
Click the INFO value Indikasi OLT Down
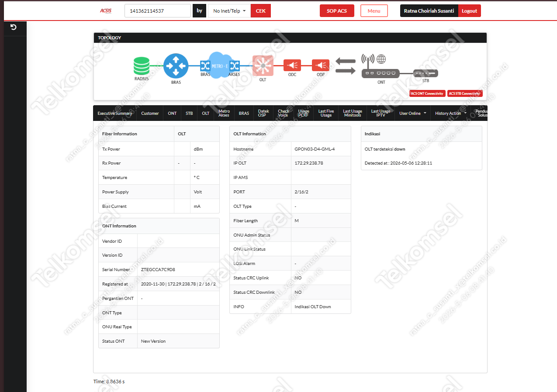pyautogui.click(x=313, y=307)
